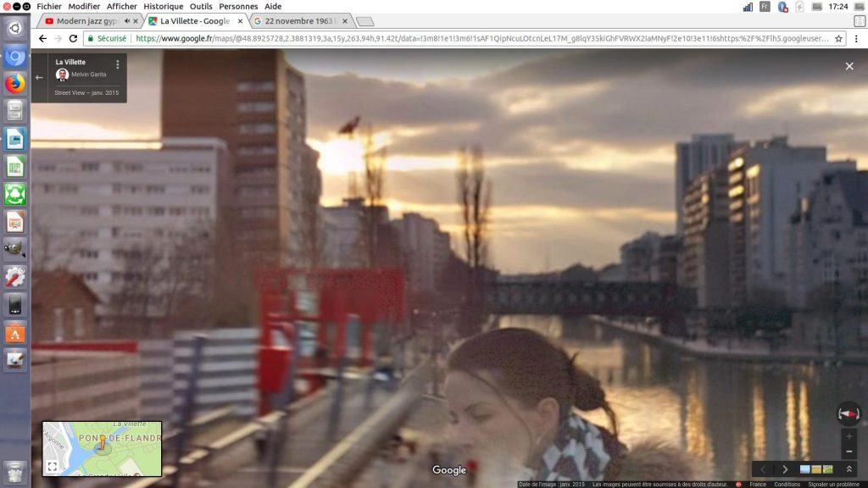
Task: Open the Conditions link
Action: 787,485
